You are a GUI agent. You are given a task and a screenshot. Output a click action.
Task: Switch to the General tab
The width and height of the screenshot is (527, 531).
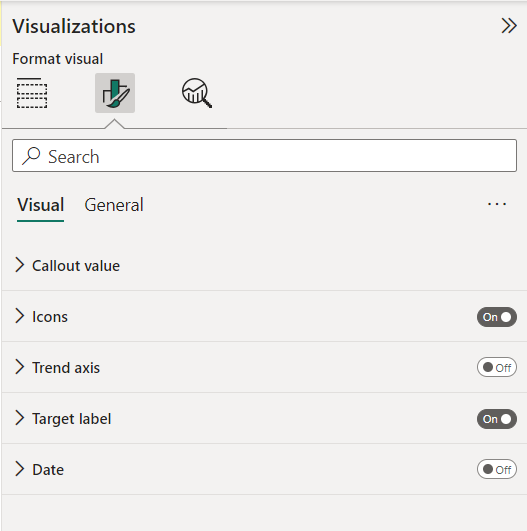[x=114, y=205]
